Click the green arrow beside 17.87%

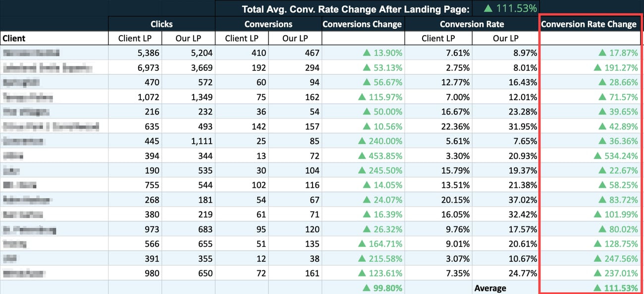pos(602,53)
